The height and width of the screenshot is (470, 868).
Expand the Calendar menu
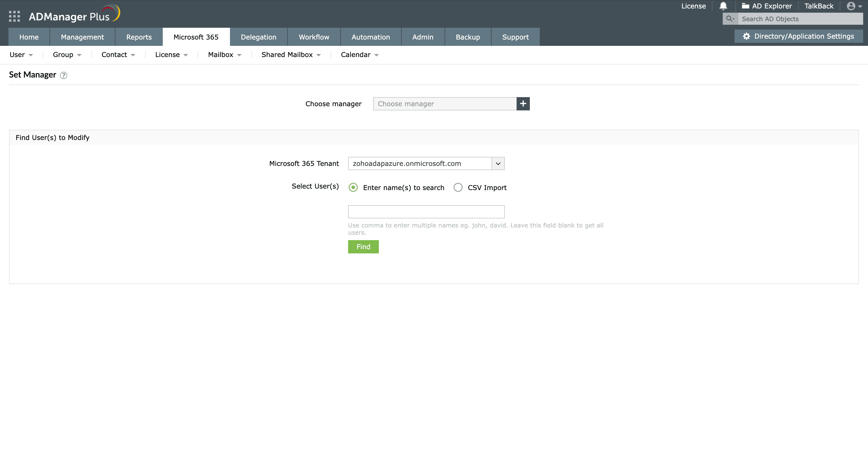pos(359,54)
